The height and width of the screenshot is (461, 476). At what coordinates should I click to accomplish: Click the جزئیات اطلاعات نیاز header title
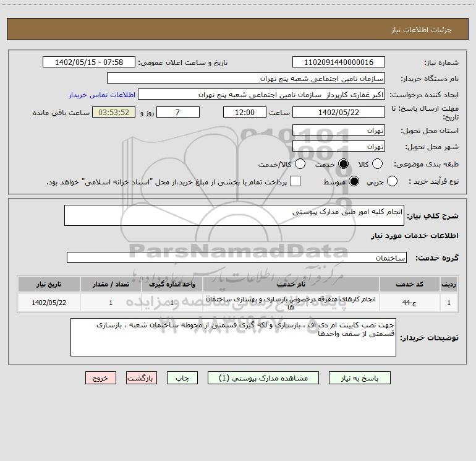[x=422, y=30]
